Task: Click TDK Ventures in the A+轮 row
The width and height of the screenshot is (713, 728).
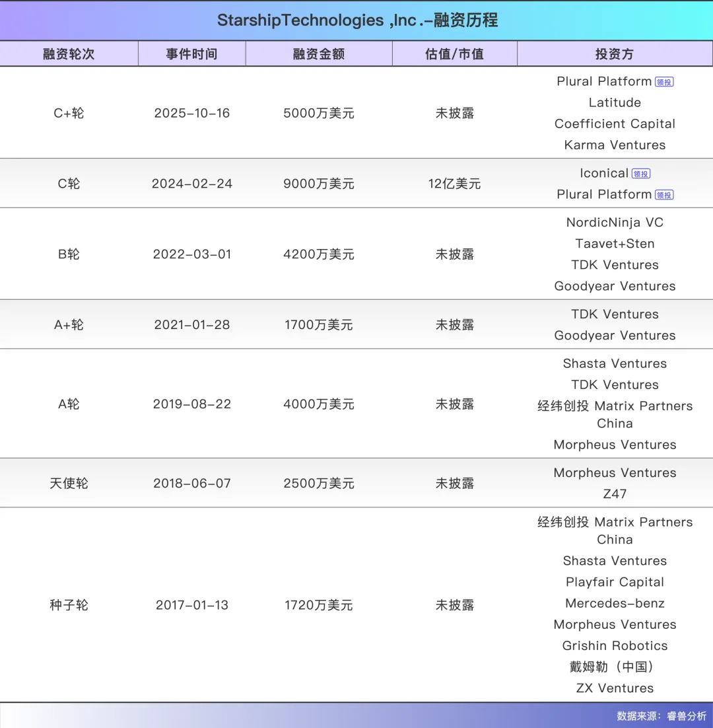Action: (615, 314)
